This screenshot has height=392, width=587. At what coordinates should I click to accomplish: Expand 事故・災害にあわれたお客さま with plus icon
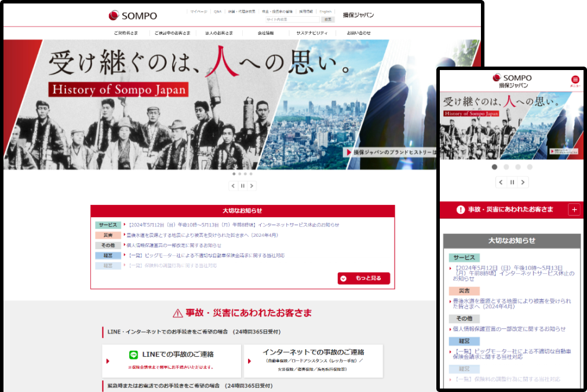click(574, 210)
